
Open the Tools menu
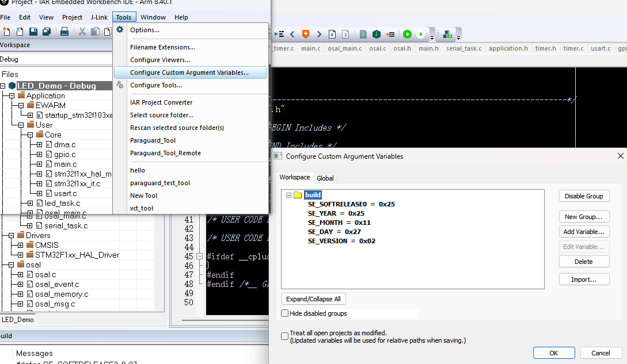coord(124,17)
